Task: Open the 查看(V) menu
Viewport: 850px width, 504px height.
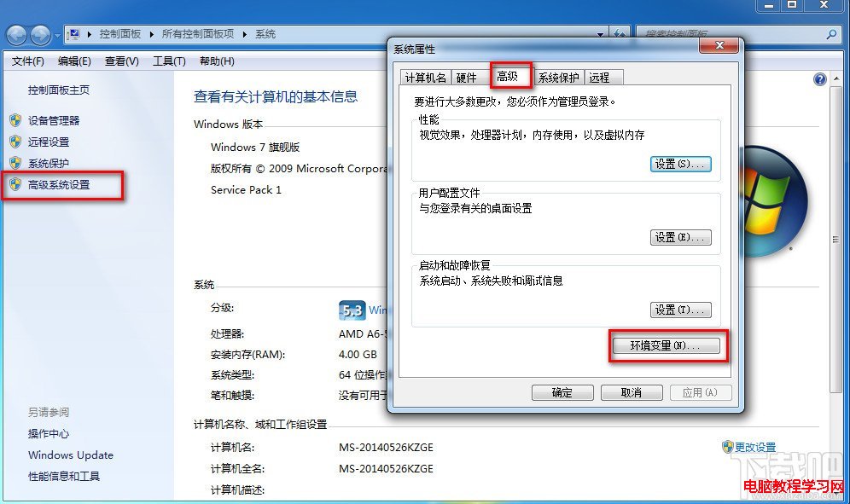Action: [x=121, y=61]
